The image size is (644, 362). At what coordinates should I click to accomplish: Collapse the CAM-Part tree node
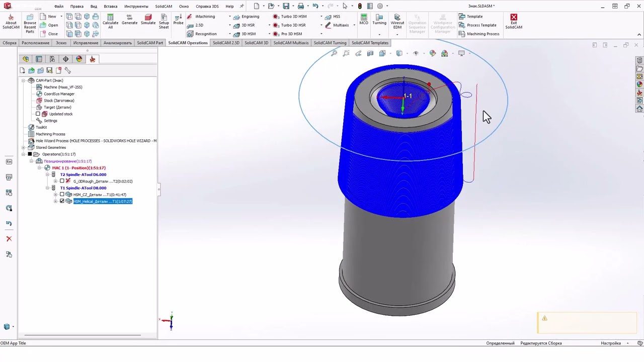point(23,80)
